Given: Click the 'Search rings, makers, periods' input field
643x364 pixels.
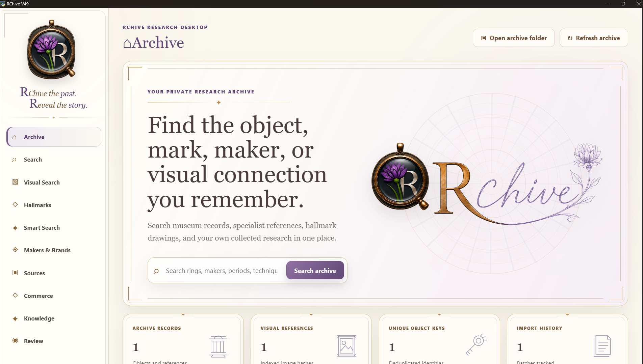Looking at the screenshot, I should (222, 271).
